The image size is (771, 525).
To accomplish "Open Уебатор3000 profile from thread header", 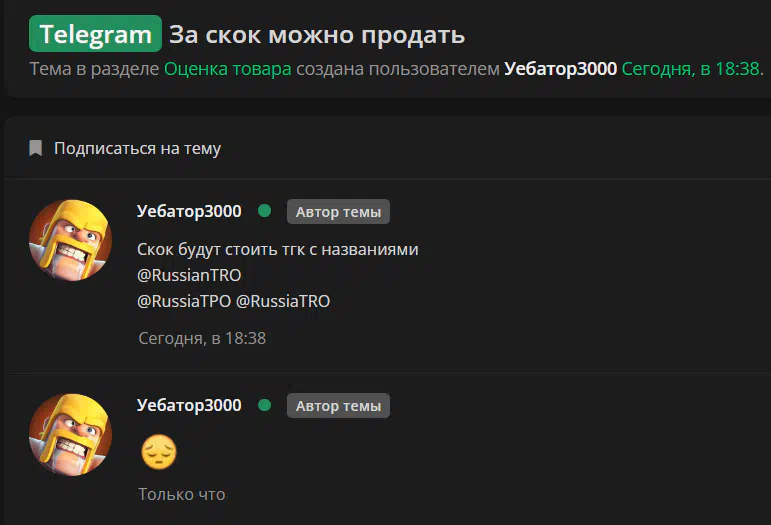I will 561,69.
